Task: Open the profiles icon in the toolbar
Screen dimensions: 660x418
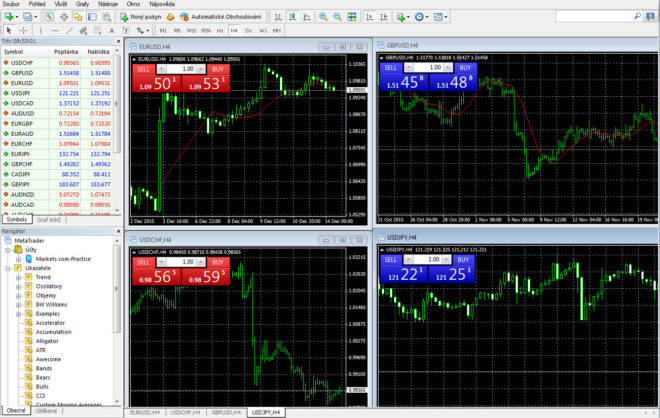Action: tap(28, 17)
